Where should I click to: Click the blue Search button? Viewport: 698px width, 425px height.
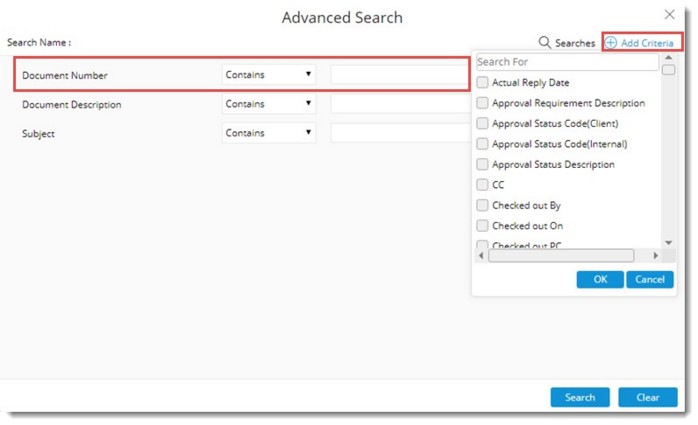tap(580, 398)
